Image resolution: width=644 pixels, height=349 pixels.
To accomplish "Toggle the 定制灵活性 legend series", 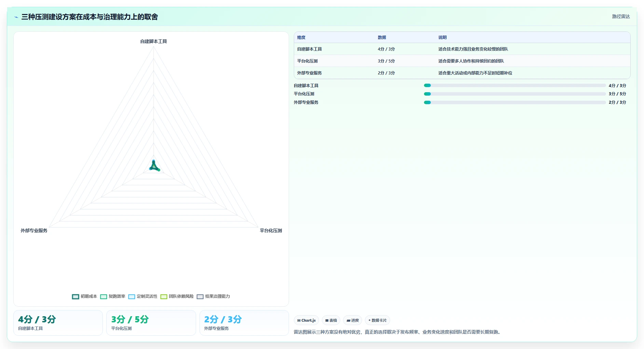I will [x=143, y=296].
